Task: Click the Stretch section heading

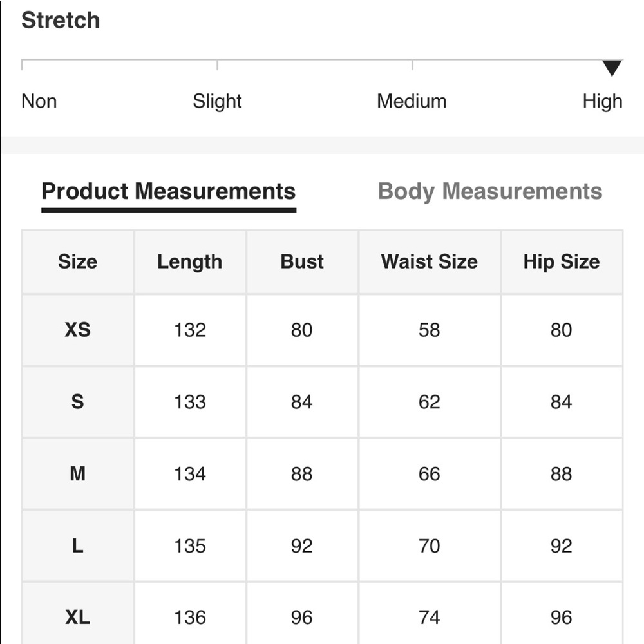Action: (61, 20)
